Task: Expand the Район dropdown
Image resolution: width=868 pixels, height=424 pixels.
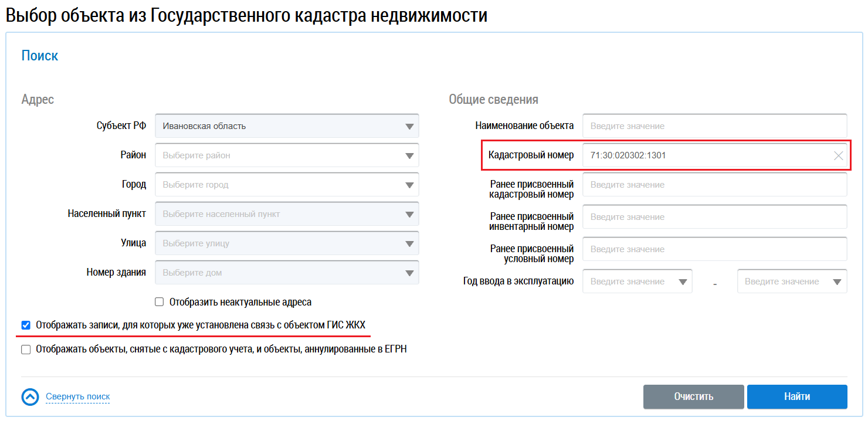Action: click(x=287, y=155)
